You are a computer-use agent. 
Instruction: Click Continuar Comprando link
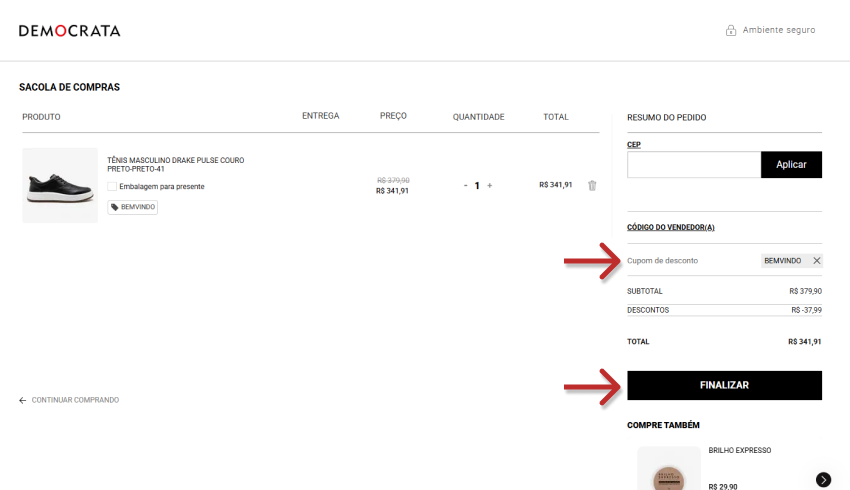pyautogui.click(x=75, y=400)
